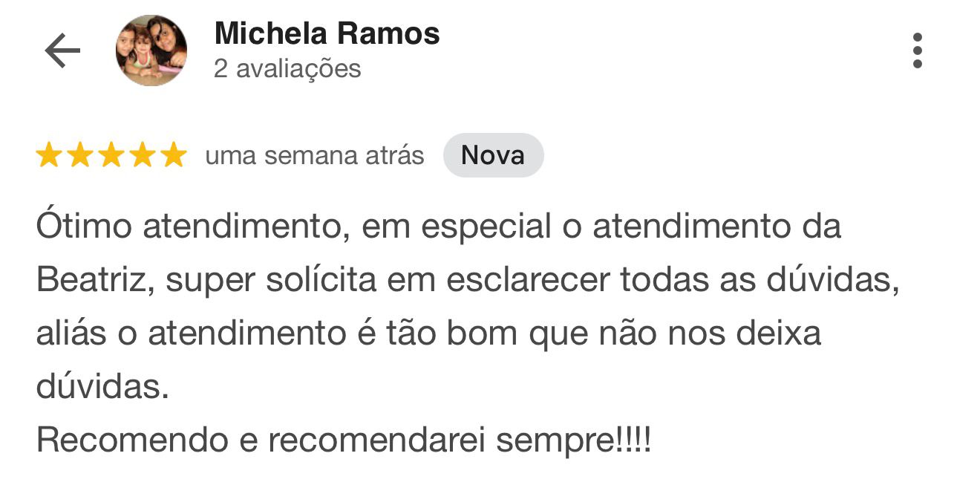
Task: Tap the standalone word "dúvidas." line
Action: pyautogui.click(x=102, y=387)
